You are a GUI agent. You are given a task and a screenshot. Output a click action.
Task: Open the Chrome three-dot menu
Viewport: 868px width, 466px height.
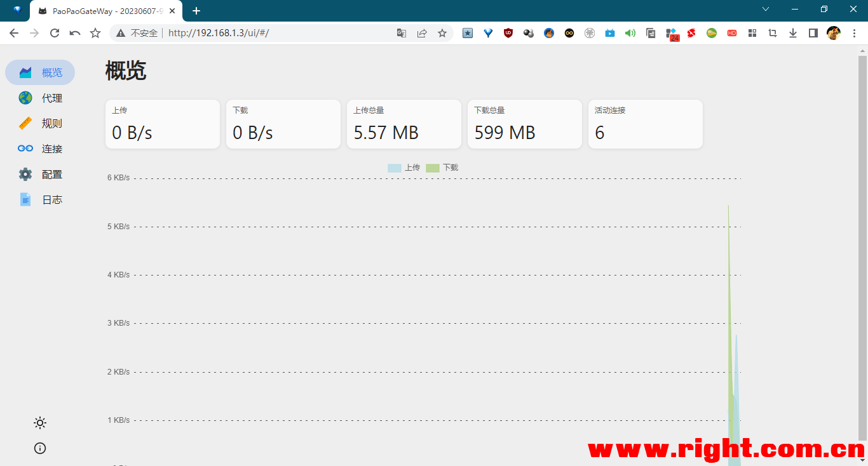pyautogui.click(x=854, y=33)
